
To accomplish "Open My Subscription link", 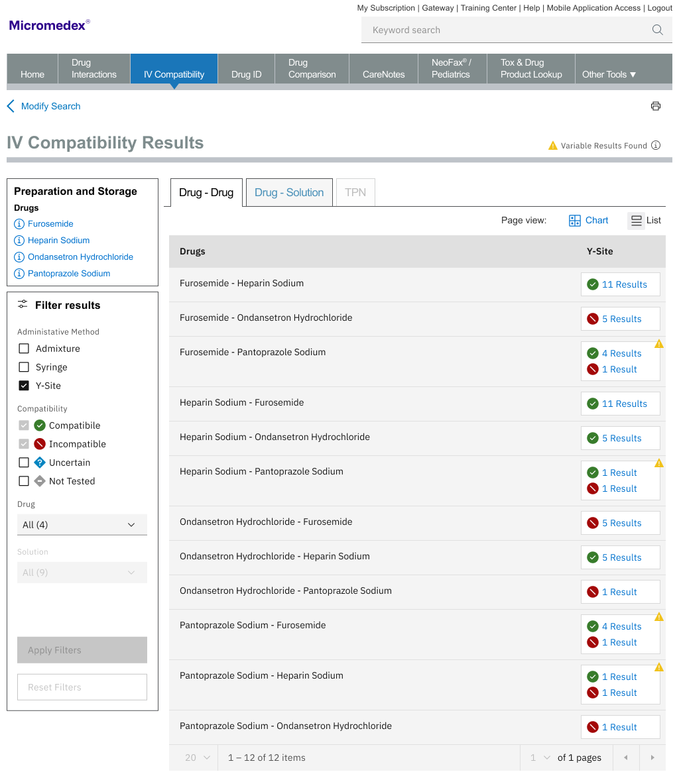I will pos(386,8).
